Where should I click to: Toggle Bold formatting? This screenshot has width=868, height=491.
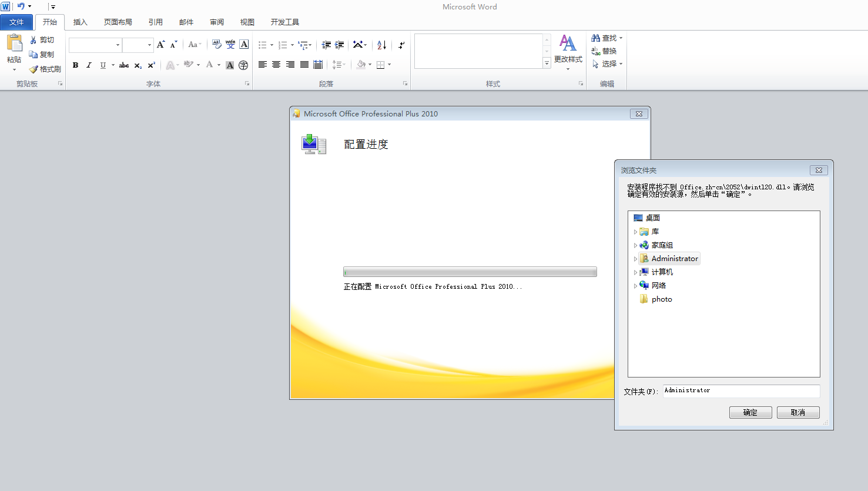point(75,65)
